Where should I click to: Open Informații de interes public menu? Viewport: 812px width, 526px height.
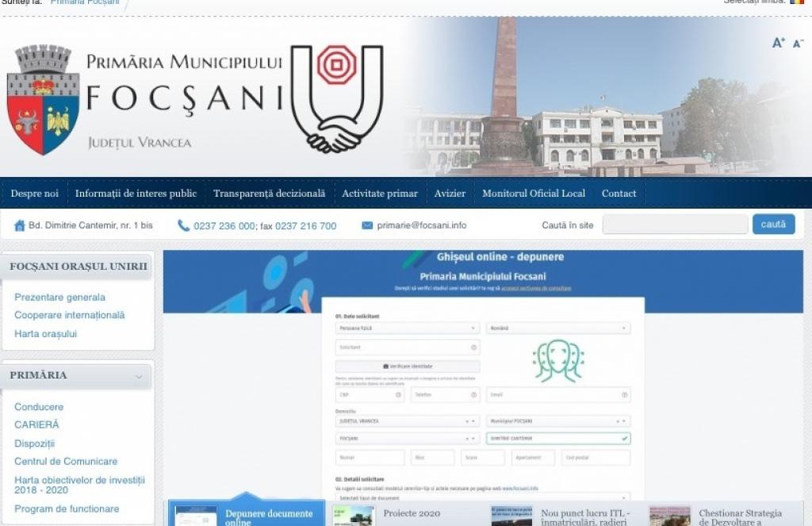(136, 194)
